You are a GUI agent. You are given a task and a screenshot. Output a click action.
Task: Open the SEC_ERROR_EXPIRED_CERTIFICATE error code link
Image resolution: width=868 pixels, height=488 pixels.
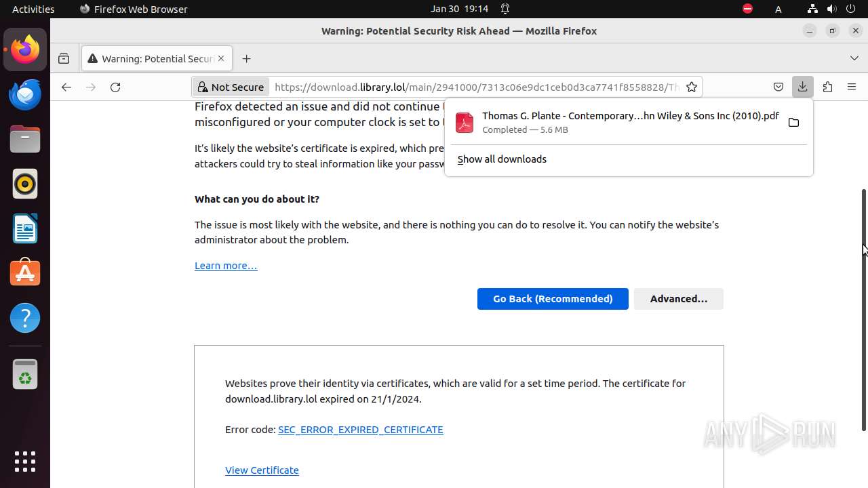pos(361,430)
